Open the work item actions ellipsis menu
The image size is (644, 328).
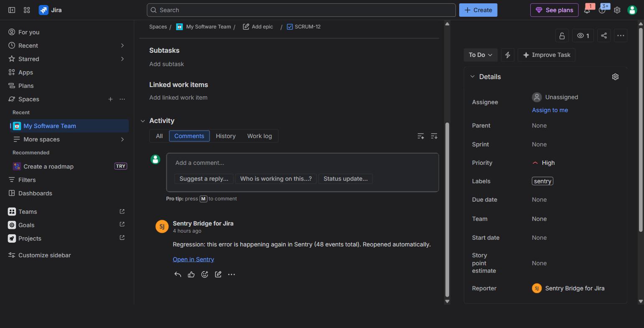pos(621,36)
